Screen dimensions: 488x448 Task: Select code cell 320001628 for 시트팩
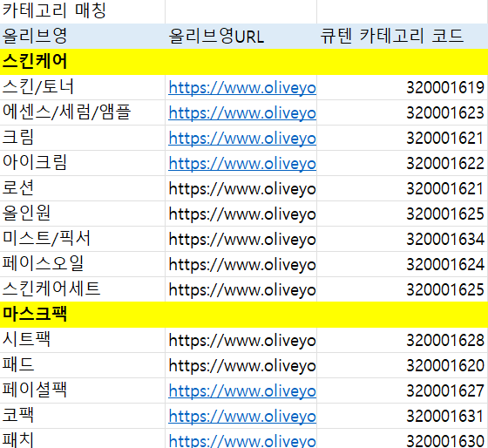point(403,340)
